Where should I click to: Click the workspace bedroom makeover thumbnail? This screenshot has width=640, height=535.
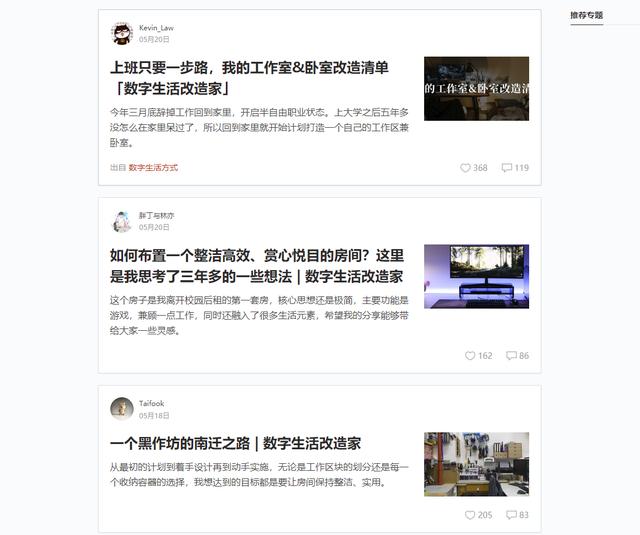476,88
